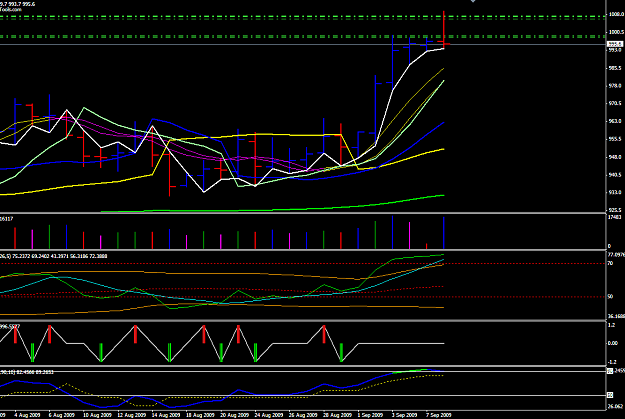Click the 3 Sep 2009 date label
The width and height of the screenshot is (625, 419).
coord(404,415)
